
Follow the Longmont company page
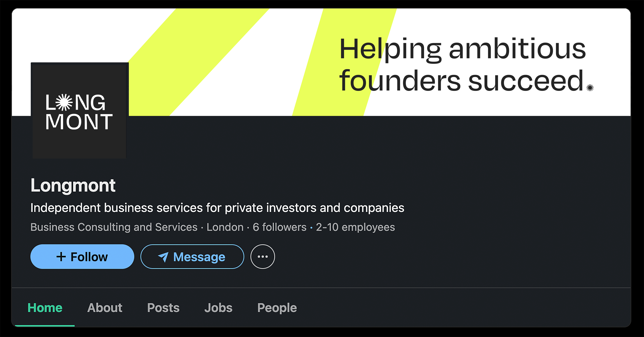pyautogui.click(x=82, y=256)
